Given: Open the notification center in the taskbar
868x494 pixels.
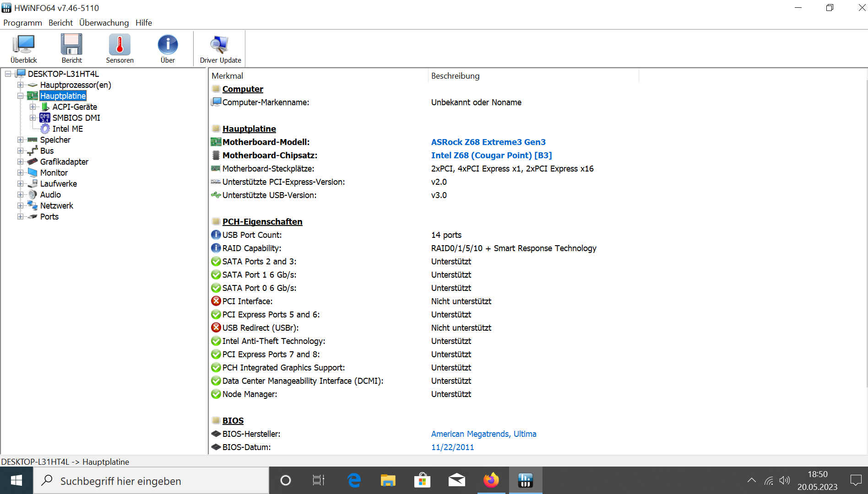Looking at the screenshot, I should (x=856, y=481).
